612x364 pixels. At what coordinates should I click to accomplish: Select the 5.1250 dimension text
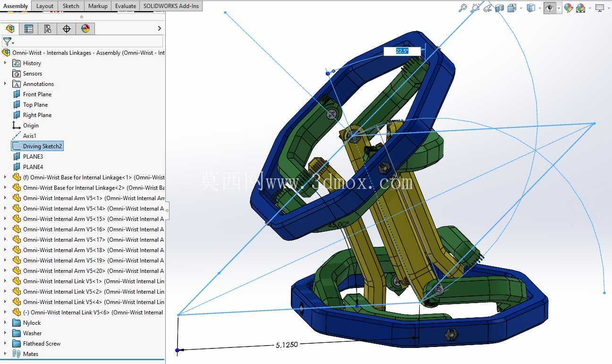coord(287,345)
